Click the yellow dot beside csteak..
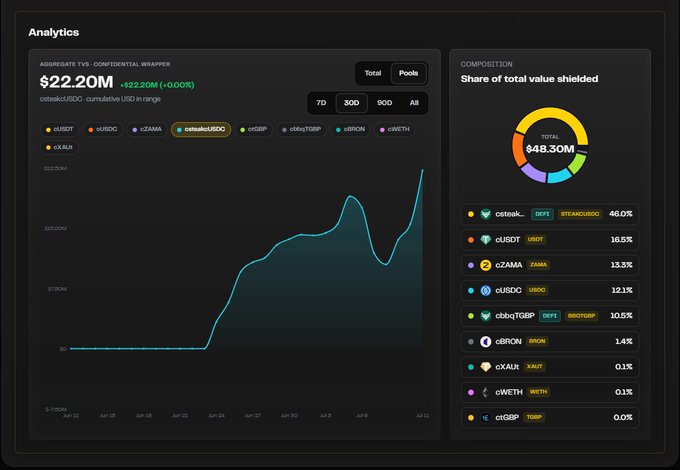This screenshot has width=680, height=470. click(x=471, y=214)
